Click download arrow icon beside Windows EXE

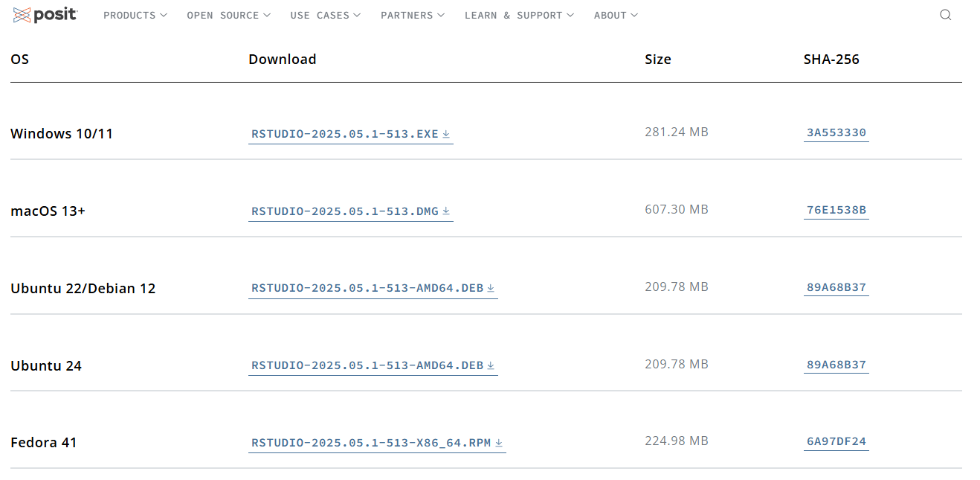click(446, 135)
